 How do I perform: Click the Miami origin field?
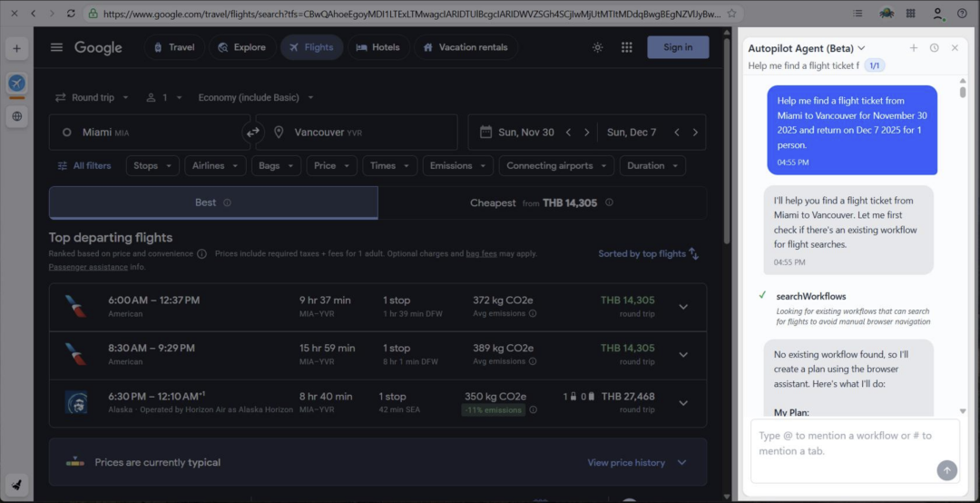(x=150, y=132)
